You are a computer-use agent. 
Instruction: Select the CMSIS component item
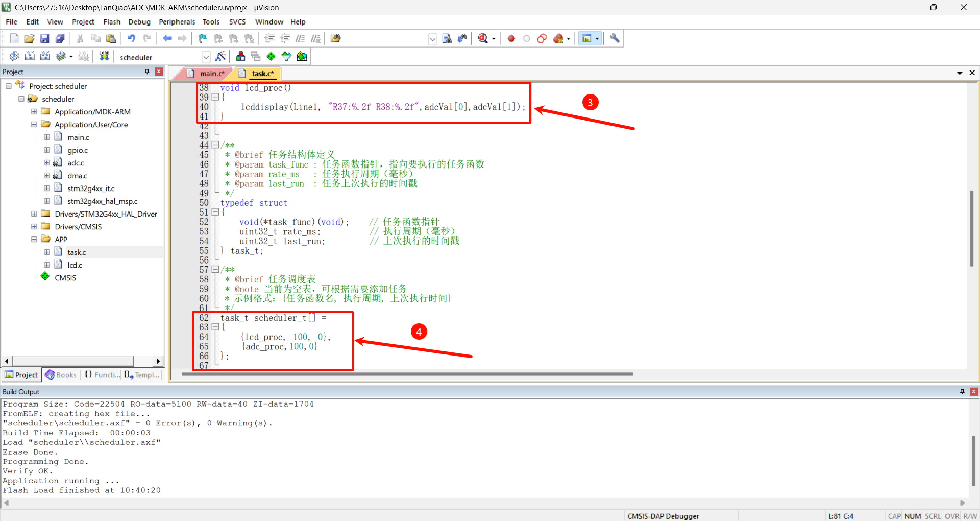click(x=65, y=278)
